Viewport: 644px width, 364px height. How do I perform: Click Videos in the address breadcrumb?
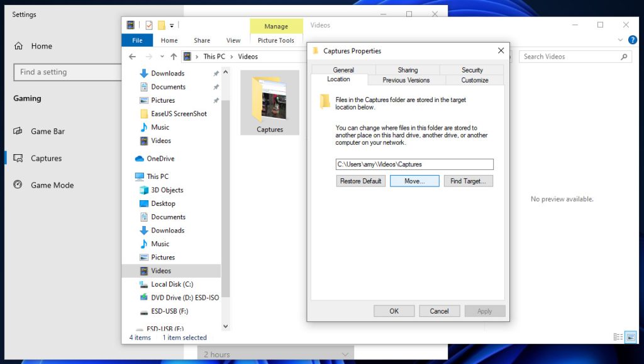point(248,57)
